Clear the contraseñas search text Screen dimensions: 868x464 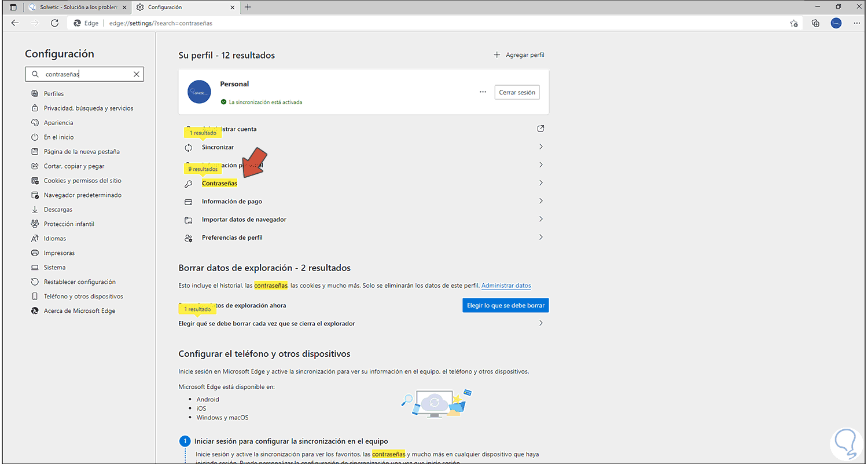coord(137,74)
